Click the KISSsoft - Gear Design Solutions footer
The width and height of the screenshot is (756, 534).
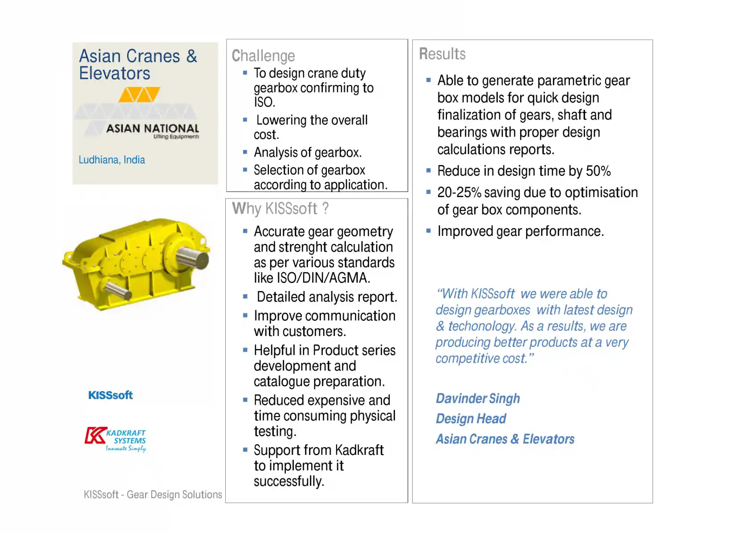(153, 494)
